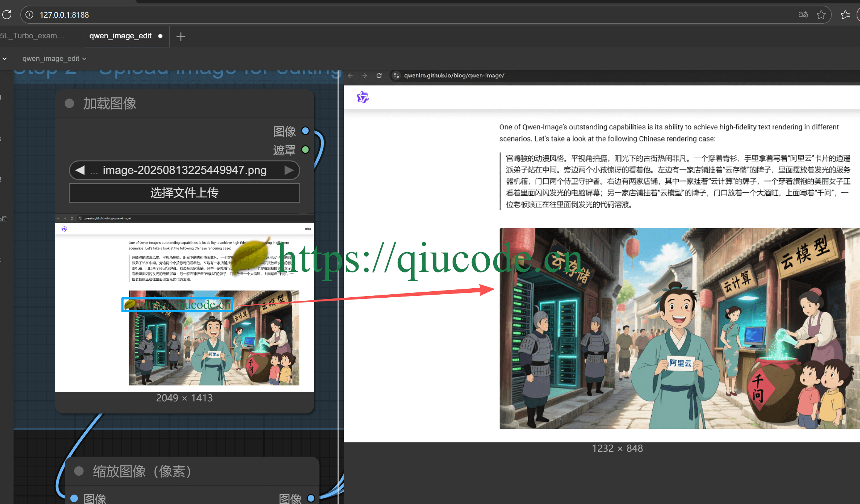The height and width of the screenshot is (504, 860).
Task: Click the address bar showing 127.0.0.1:8188
Action: 425,15
